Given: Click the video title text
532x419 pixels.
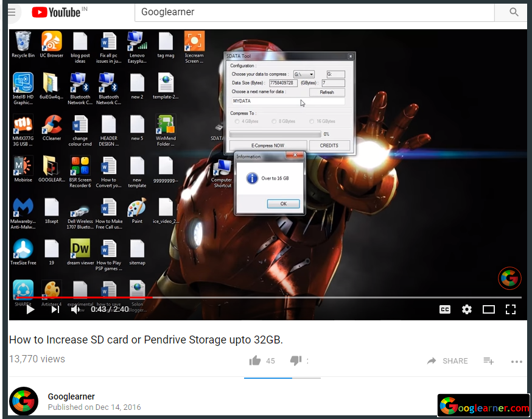Looking at the screenshot, I should click(146, 340).
